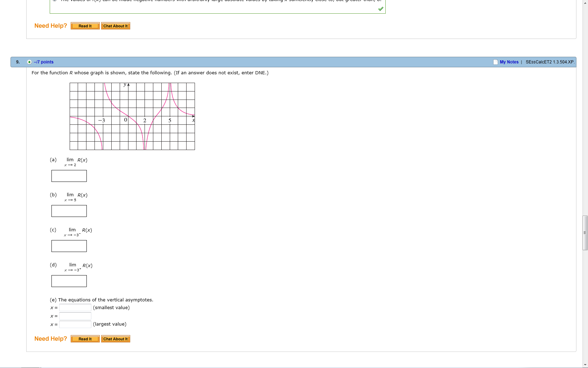Click the SEssCalcET2 1.3.504.XP reference text

pyautogui.click(x=550, y=62)
